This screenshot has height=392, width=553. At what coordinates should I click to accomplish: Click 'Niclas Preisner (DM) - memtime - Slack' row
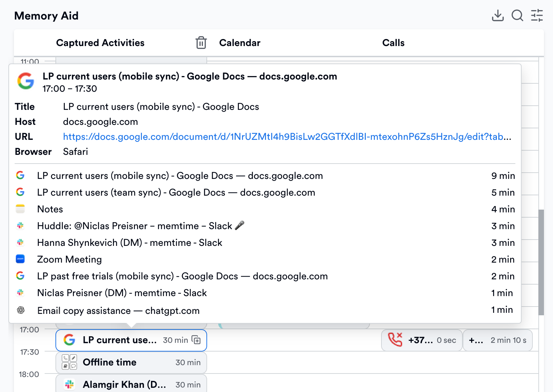click(x=265, y=293)
